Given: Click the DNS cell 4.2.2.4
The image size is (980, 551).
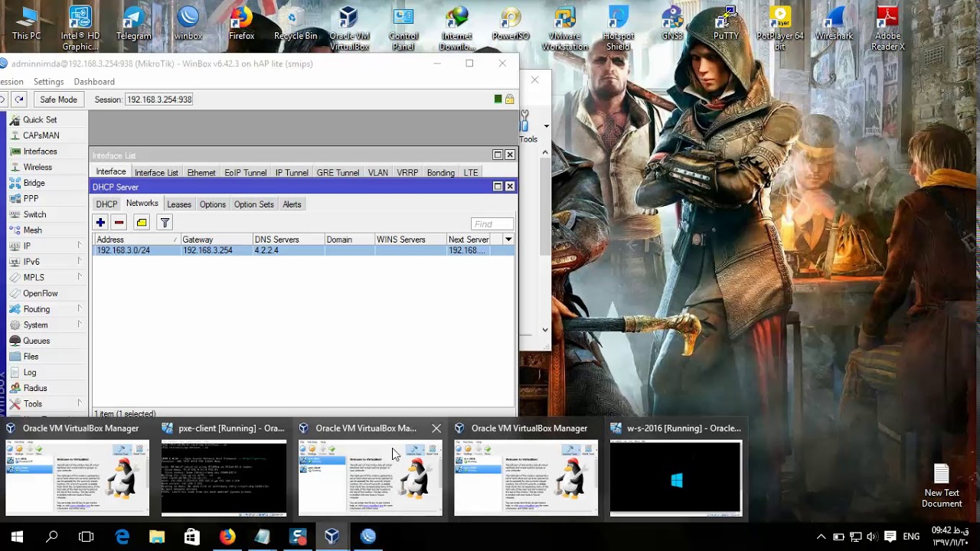Looking at the screenshot, I should (x=266, y=250).
